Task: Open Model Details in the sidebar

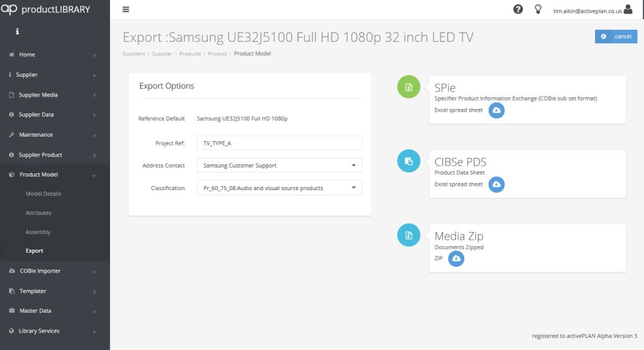Action: [x=43, y=194]
